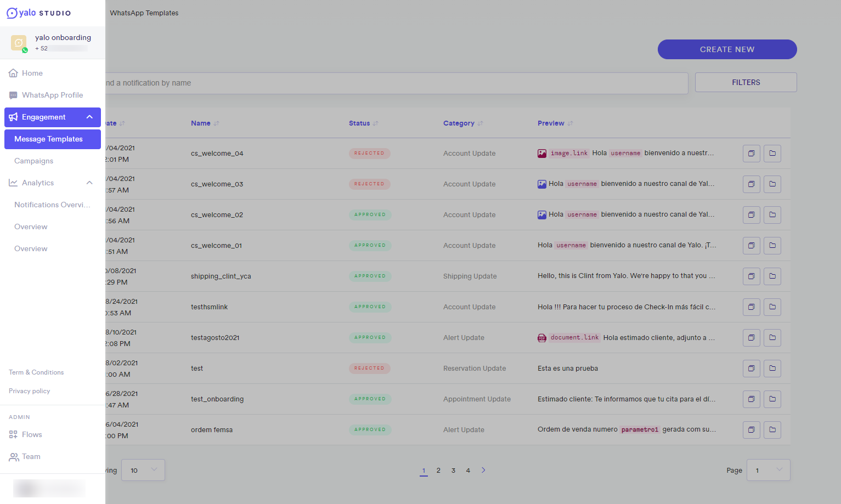Collapse the Analytics sidebar section
841x504 pixels.
click(89, 183)
